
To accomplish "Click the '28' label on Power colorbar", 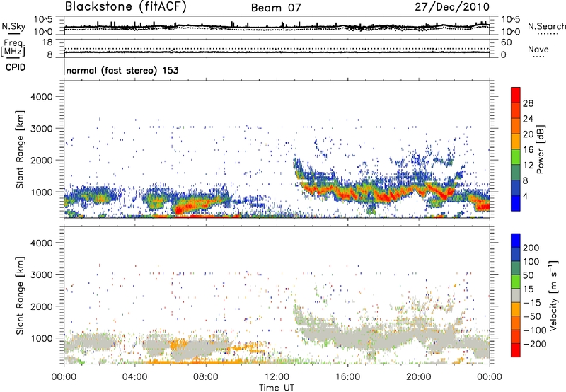I will [x=528, y=103].
